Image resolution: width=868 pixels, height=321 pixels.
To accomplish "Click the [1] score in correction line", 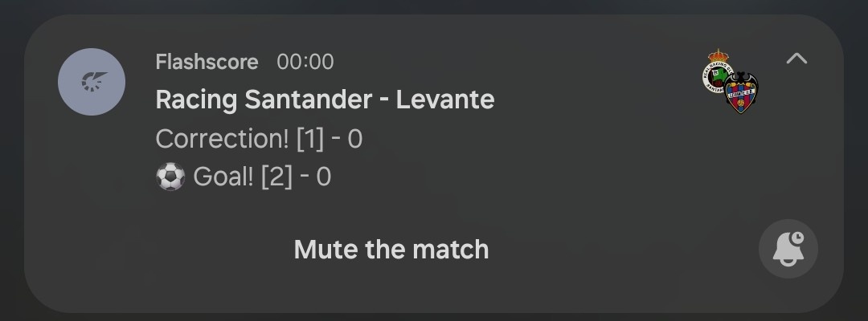I will coord(309,139).
